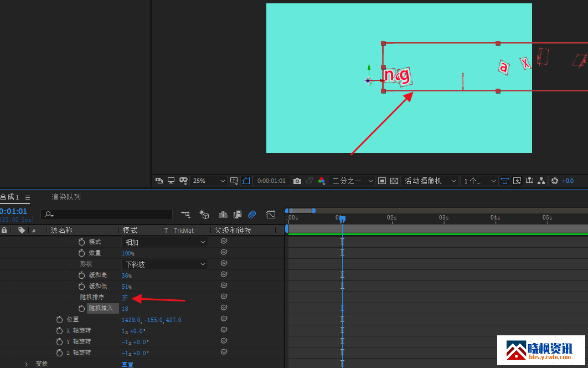The width and height of the screenshot is (588, 368).
Task: Click the 数量 value 100%
Action: [x=128, y=253]
